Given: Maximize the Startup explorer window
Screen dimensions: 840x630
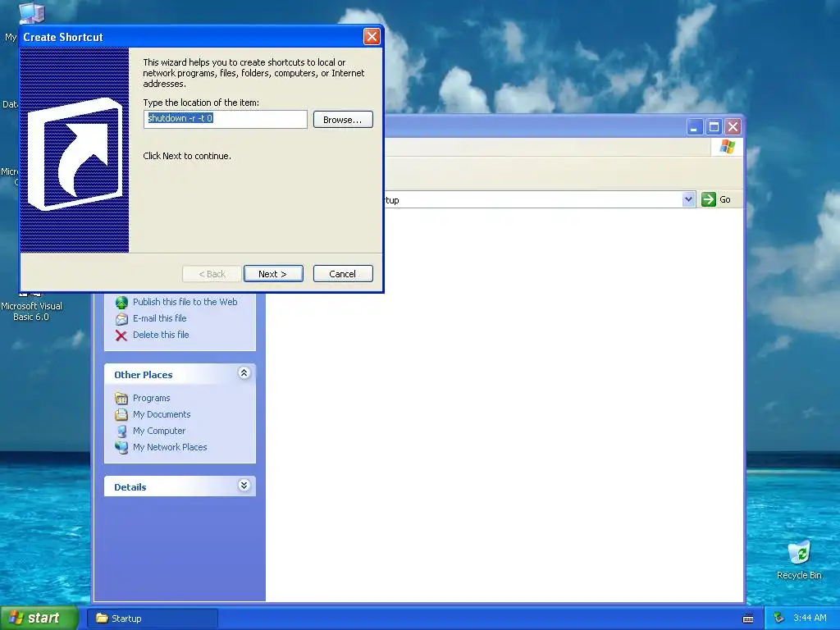Looking at the screenshot, I should pyautogui.click(x=714, y=127).
